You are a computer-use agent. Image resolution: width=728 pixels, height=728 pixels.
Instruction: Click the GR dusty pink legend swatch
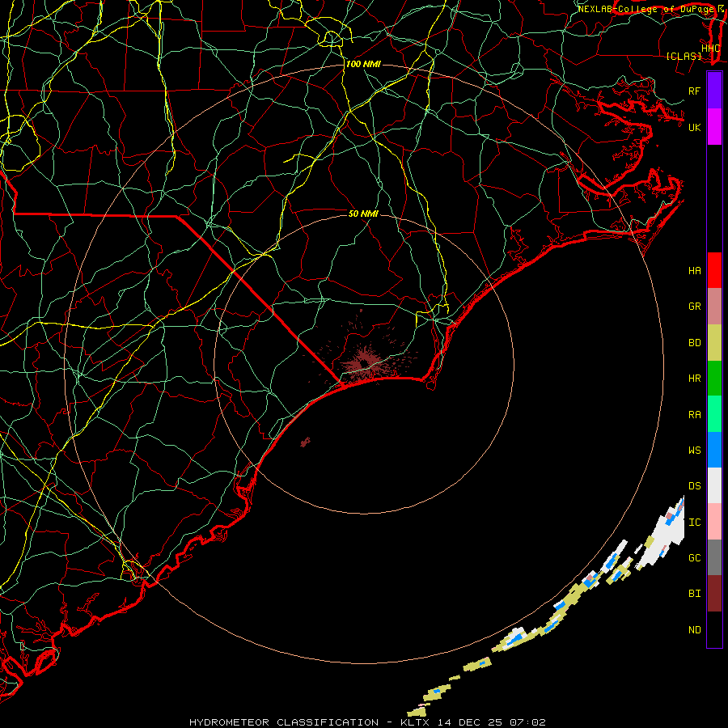(x=714, y=307)
